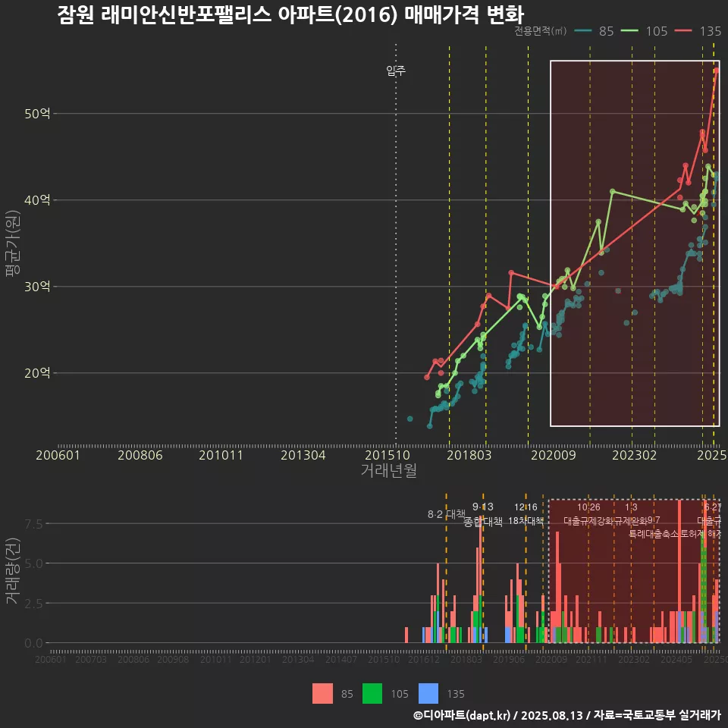Click the 0.0 volume axis label
This screenshot has height=728, width=728.
pos(33,644)
